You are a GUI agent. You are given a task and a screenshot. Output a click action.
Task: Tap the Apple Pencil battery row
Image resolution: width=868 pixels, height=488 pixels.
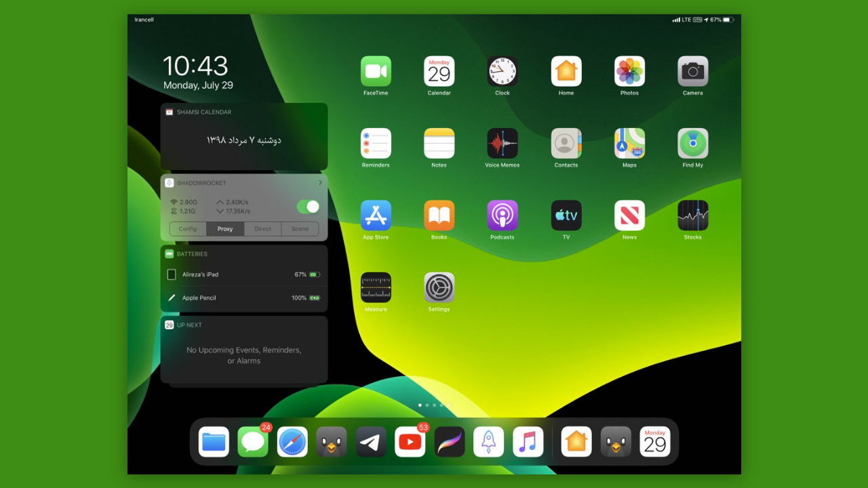point(243,298)
